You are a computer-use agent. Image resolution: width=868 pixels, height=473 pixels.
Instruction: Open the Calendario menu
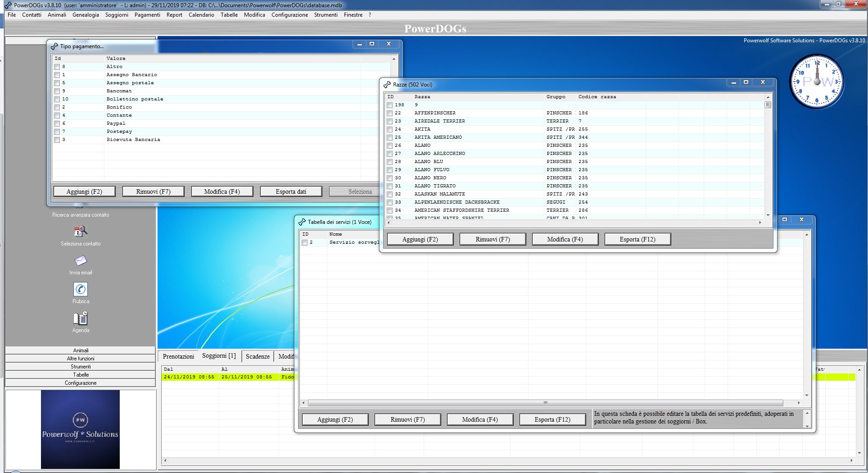pyautogui.click(x=201, y=15)
